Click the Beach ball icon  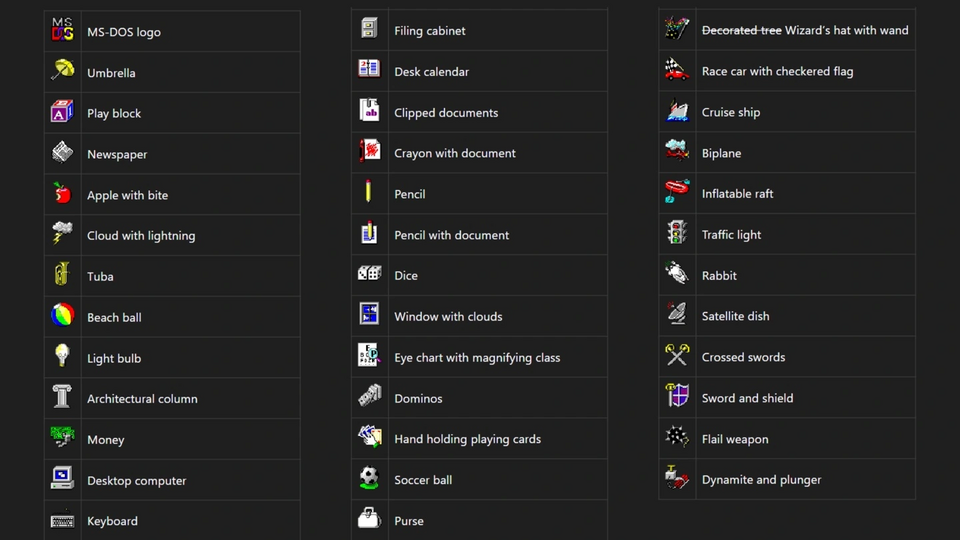pos(62,315)
